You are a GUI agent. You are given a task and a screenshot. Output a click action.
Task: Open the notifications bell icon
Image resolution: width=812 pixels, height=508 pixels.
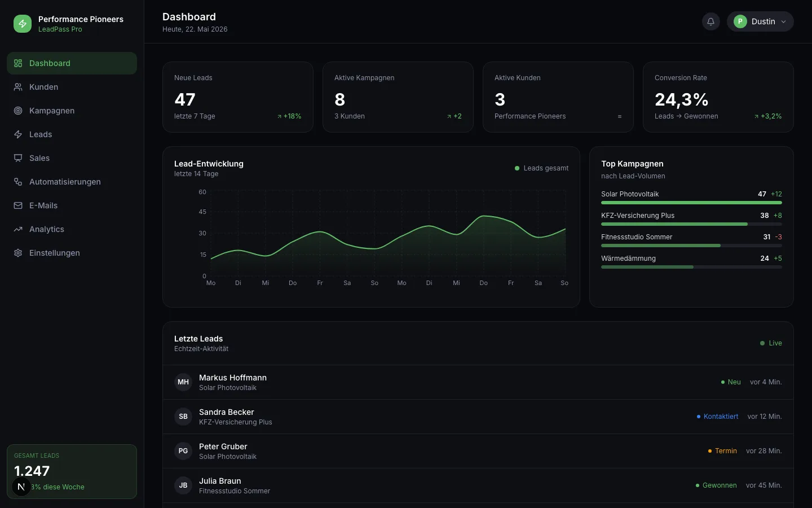coord(711,21)
